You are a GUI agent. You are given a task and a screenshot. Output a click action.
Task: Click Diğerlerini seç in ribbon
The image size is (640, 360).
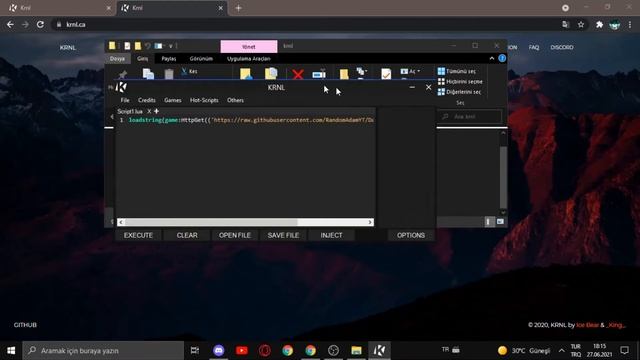(x=459, y=92)
